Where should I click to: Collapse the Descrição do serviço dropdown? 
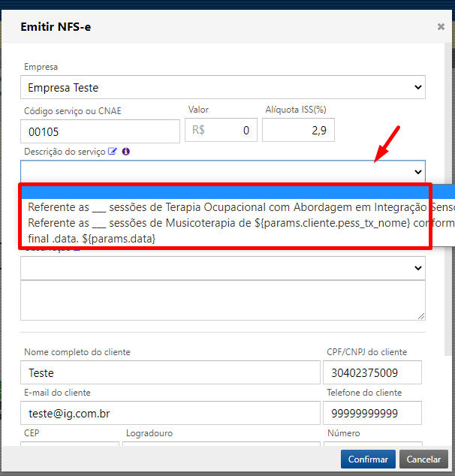pos(223,171)
